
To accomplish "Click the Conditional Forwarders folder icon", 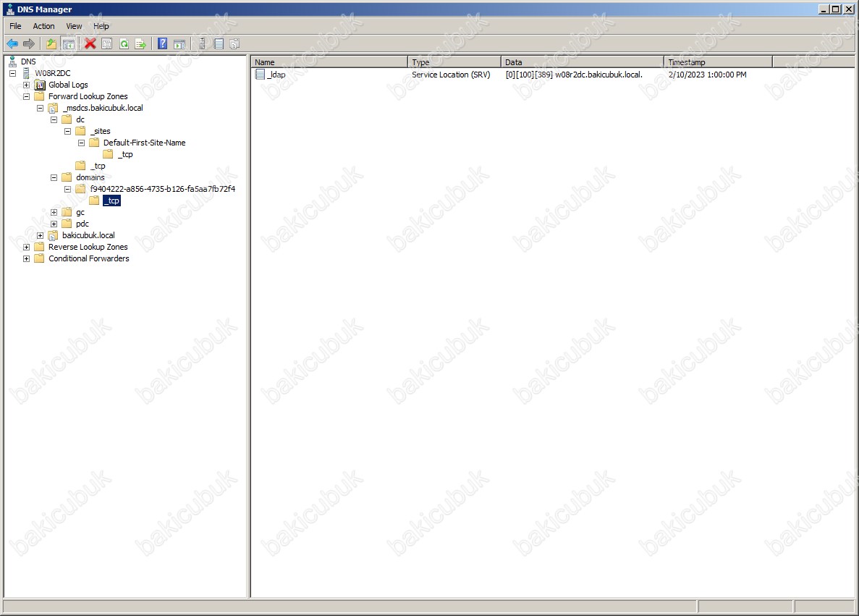I will click(x=40, y=258).
